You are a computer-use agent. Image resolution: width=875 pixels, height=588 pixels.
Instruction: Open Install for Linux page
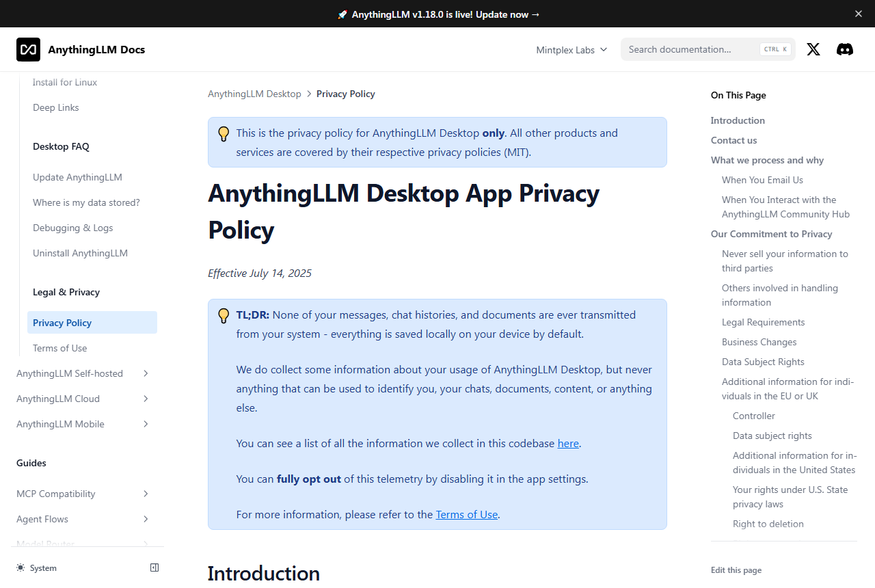click(65, 82)
